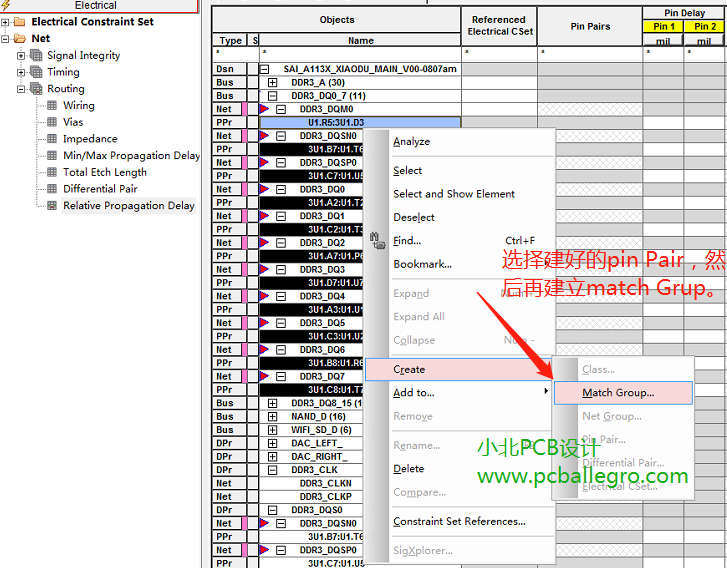Screen dimensions: 727x568
Task: Click the Total Etch Length grid icon
Action: [x=53, y=172]
